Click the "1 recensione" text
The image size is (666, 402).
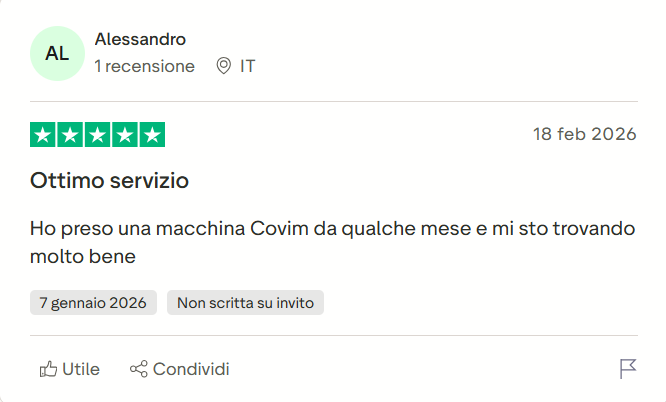145,66
